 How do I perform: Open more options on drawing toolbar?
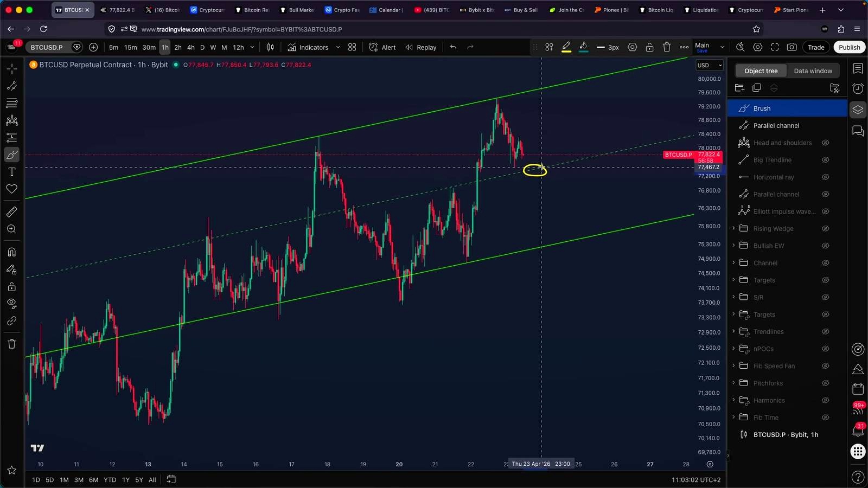click(684, 47)
